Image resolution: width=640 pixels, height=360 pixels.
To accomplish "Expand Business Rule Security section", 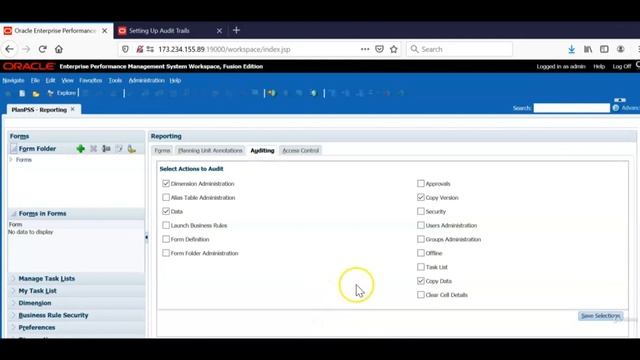I will (x=13, y=315).
